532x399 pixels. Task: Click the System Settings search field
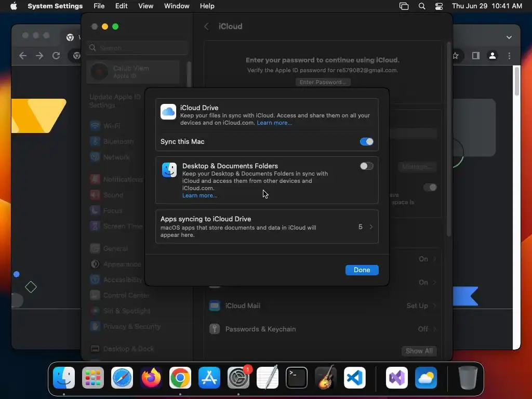(137, 48)
